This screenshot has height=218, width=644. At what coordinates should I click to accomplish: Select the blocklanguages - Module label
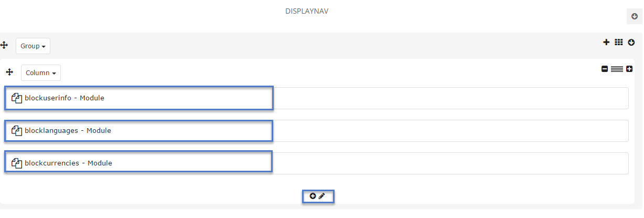(x=68, y=130)
